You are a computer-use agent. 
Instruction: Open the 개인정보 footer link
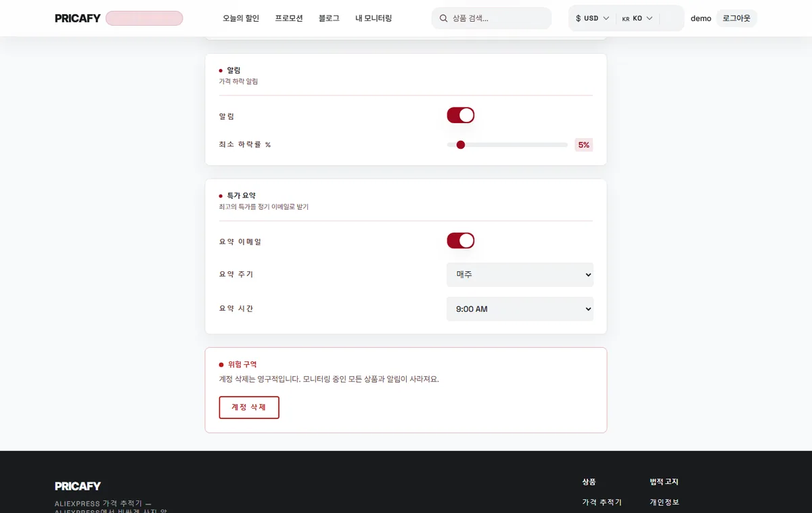664,502
